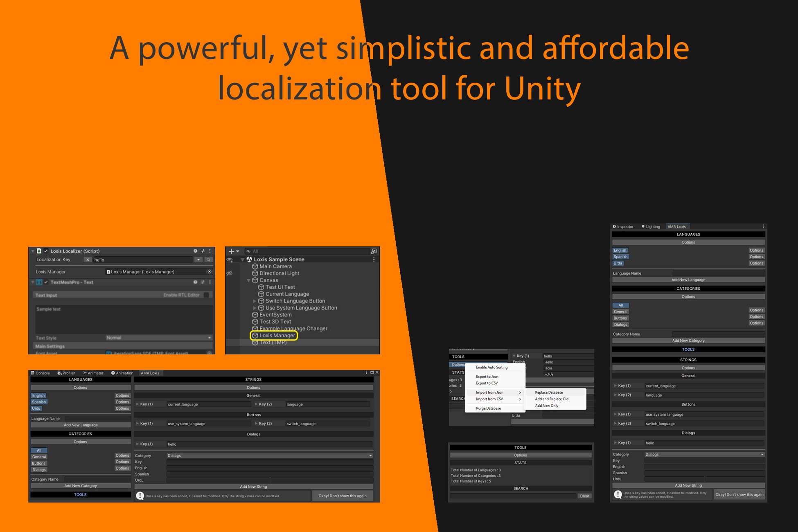
Task: Expand the Switch Language Button hierarchy item
Action: coord(255,301)
